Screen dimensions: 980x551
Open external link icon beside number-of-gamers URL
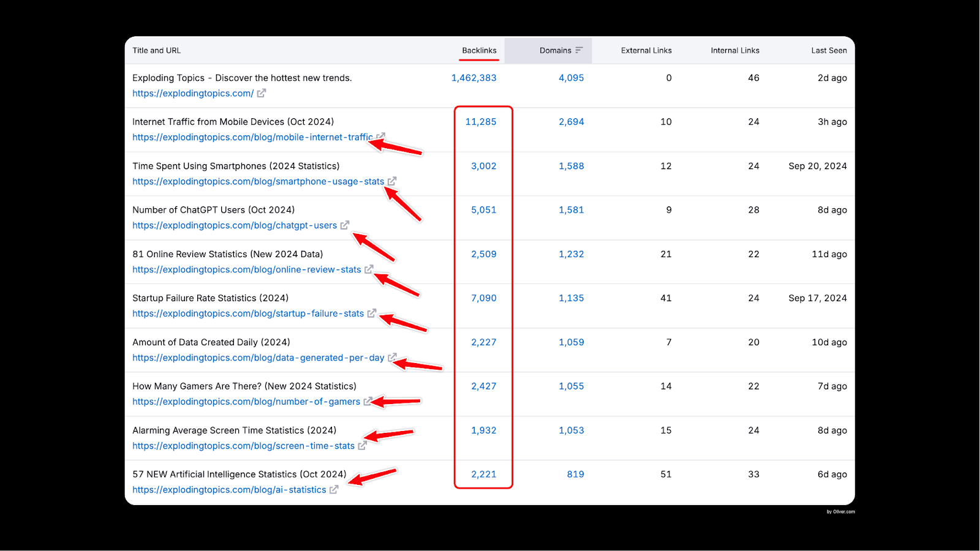367,402
